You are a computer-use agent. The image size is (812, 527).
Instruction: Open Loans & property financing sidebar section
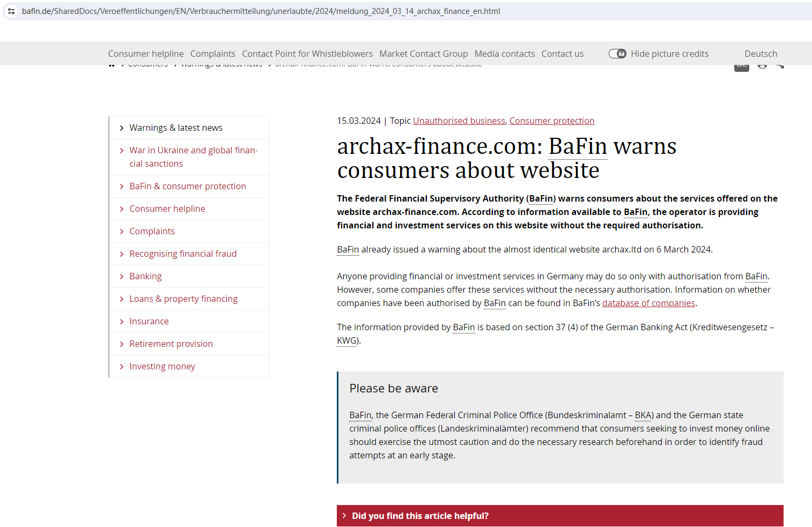pyautogui.click(x=183, y=299)
